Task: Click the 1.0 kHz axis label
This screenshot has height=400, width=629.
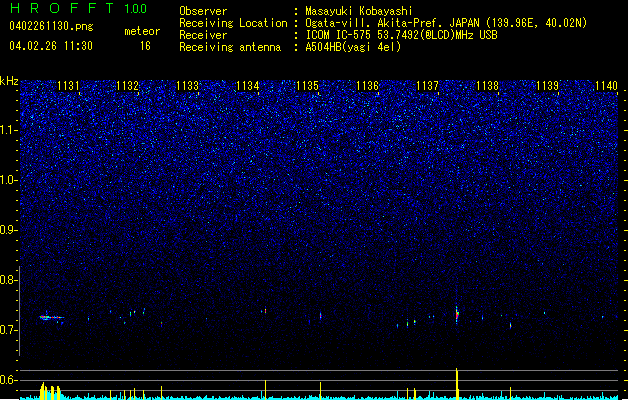Action: tap(9, 180)
